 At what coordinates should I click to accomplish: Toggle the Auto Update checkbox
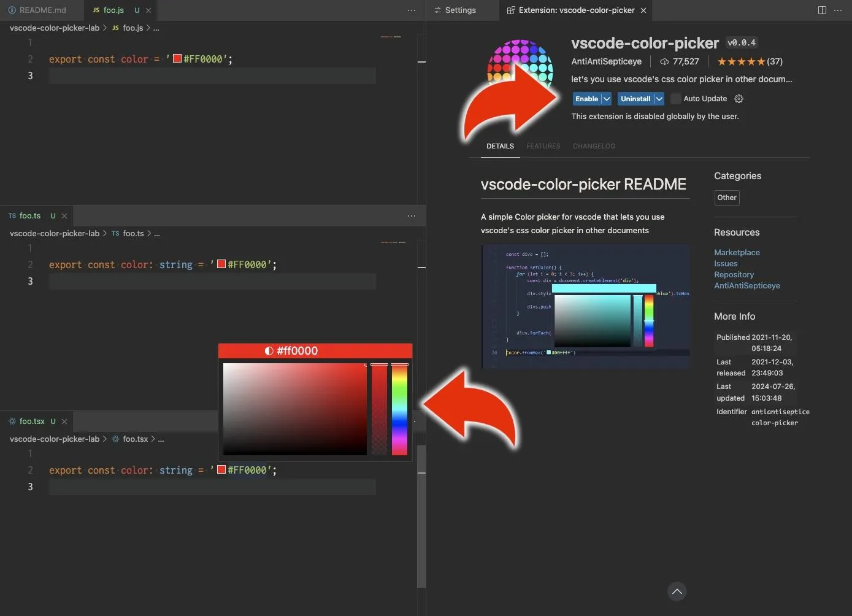click(675, 99)
